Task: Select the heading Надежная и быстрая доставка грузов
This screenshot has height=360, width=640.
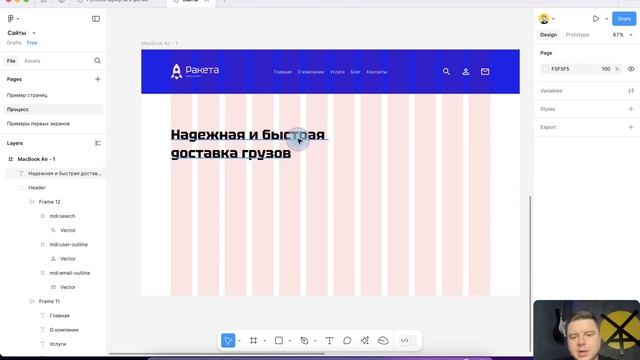Action: (248, 144)
